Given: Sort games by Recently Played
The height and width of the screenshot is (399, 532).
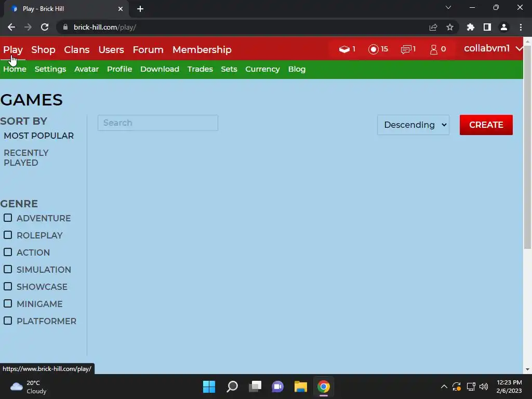Looking at the screenshot, I should click(x=26, y=158).
